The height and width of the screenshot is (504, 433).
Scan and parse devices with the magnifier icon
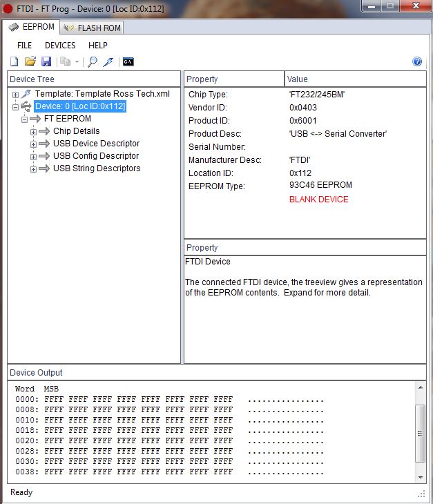(x=93, y=61)
